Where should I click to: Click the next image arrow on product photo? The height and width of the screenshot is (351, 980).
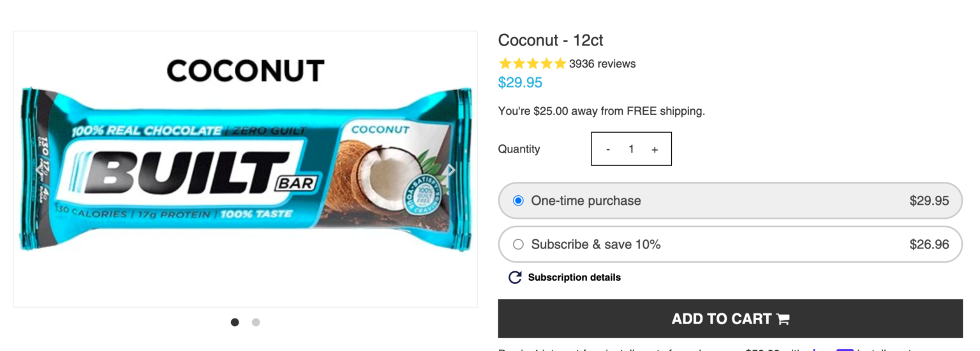pyautogui.click(x=451, y=170)
